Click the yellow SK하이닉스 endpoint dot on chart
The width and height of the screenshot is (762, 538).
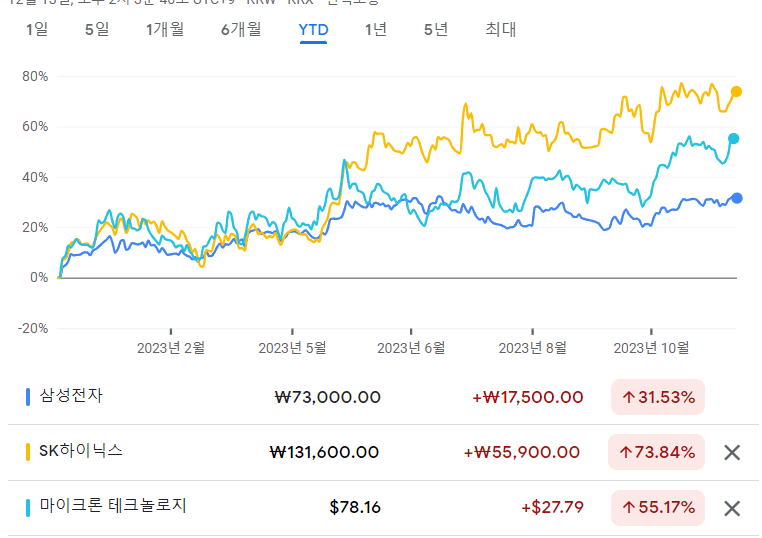point(736,91)
